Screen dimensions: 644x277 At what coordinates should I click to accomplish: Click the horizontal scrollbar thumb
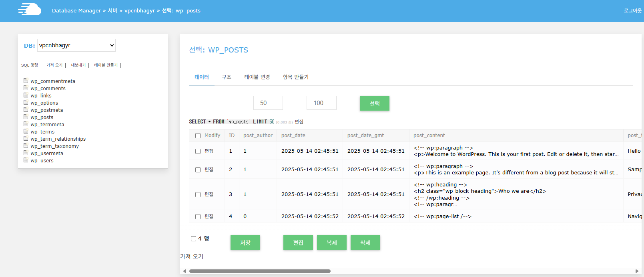click(260, 271)
